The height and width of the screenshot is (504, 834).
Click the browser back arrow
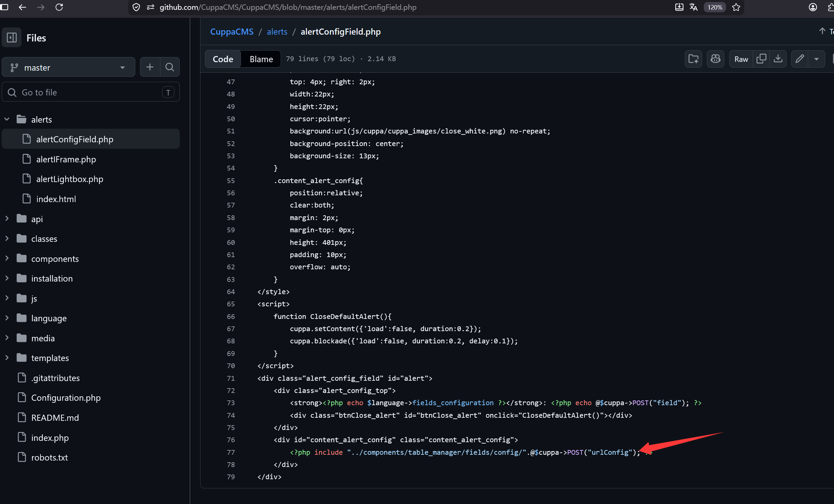click(x=22, y=7)
